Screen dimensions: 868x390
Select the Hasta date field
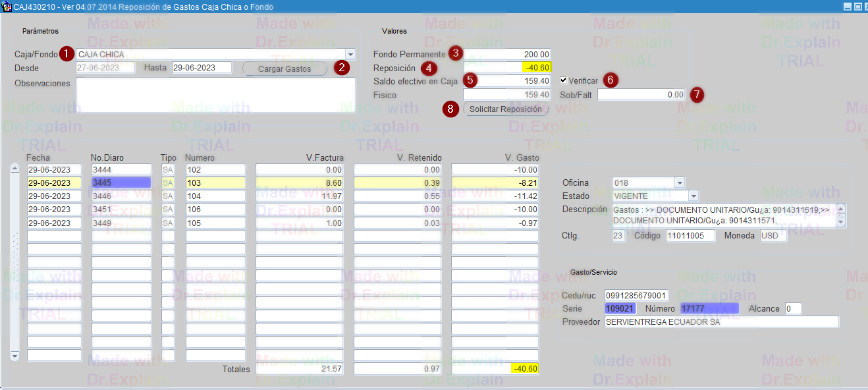tap(202, 67)
